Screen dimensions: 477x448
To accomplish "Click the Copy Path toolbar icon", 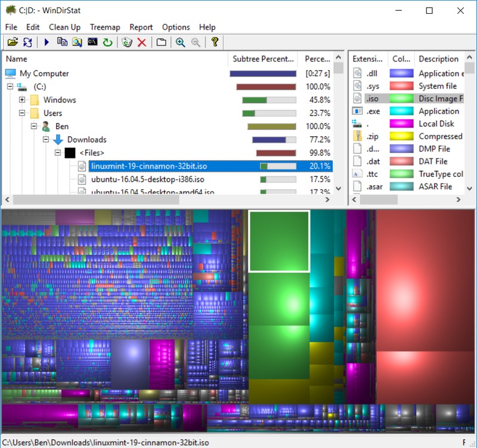I will tap(62, 42).
